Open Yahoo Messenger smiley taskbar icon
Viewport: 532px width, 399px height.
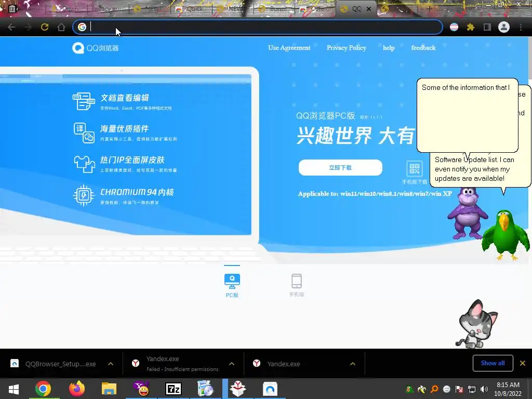pos(141,389)
